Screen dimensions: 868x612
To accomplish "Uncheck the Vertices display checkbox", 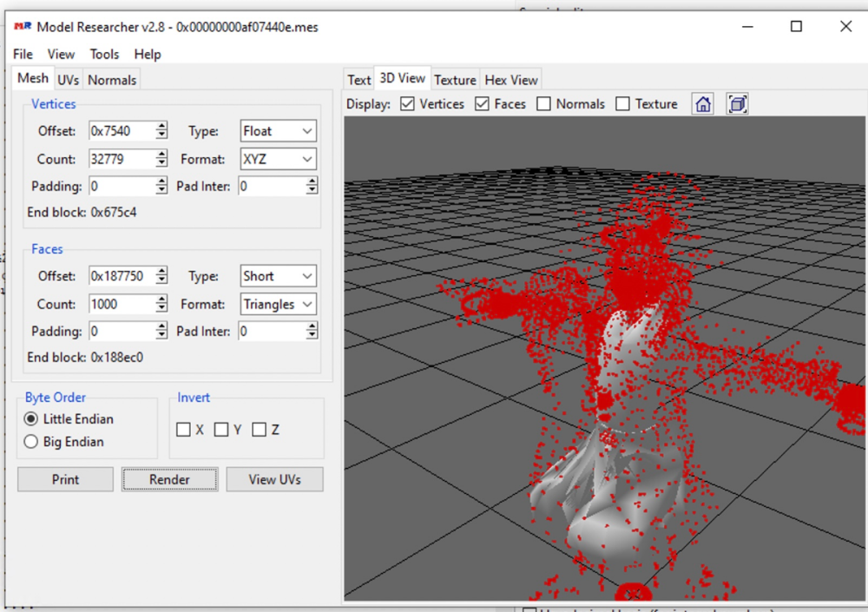I will [408, 103].
